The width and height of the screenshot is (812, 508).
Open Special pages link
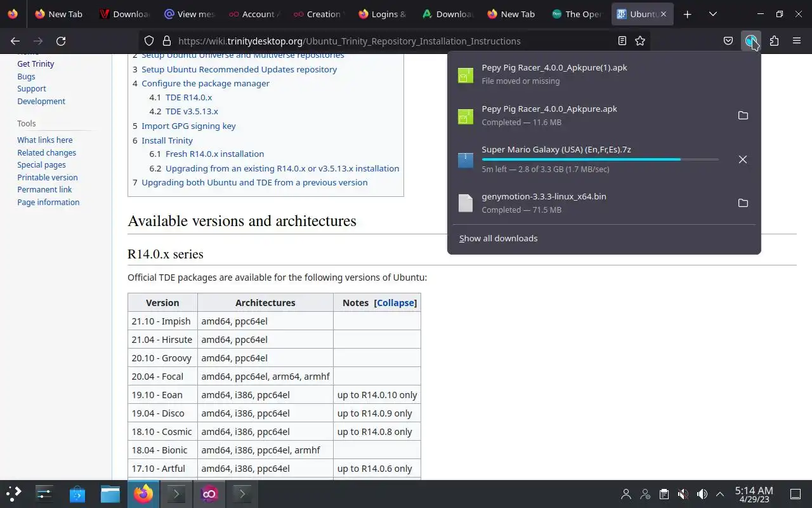(41, 164)
